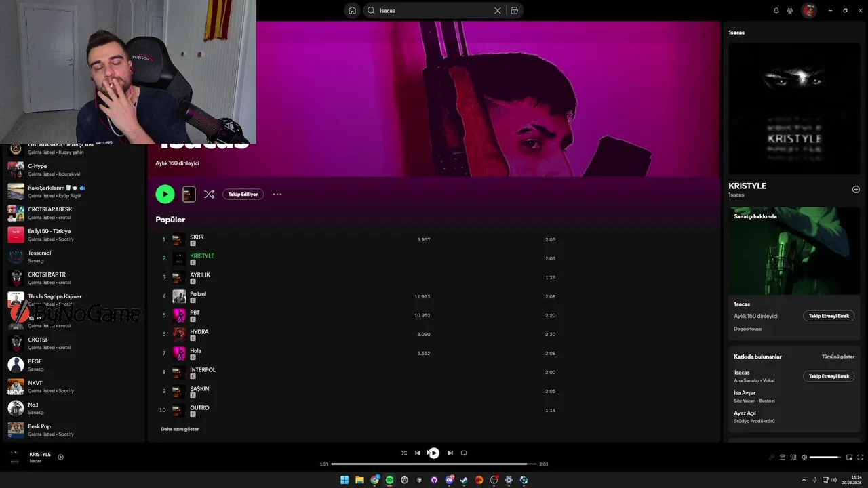
Task: Open En İyi 50 - Türkiye playlist
Action: 73,235
